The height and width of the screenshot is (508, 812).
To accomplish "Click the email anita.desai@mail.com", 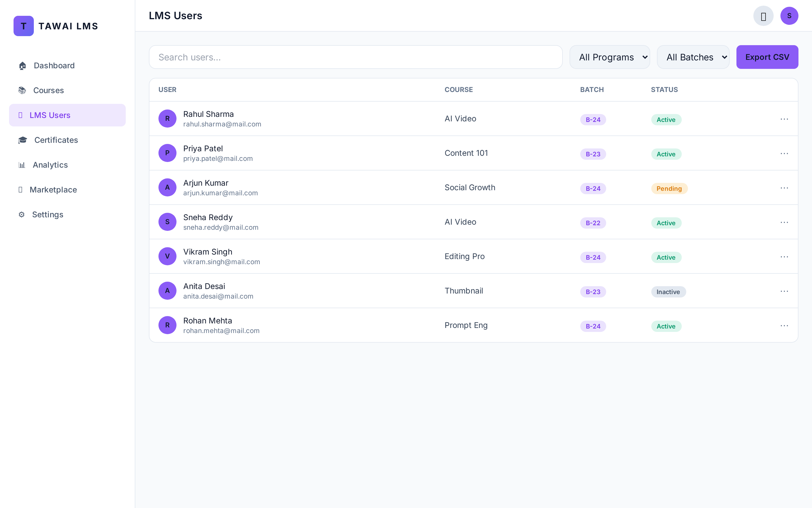I will (218, 296).
